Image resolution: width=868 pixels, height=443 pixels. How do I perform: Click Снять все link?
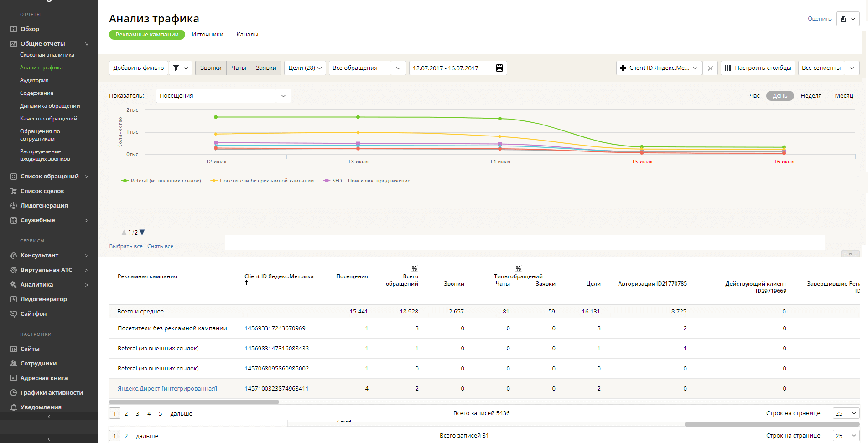click(160, 246)
